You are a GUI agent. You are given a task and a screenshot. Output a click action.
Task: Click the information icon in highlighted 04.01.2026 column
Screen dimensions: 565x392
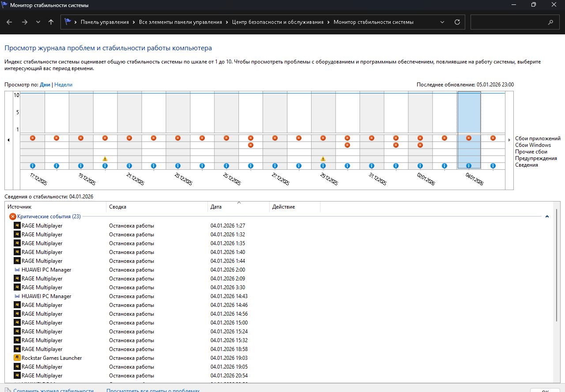469,166
